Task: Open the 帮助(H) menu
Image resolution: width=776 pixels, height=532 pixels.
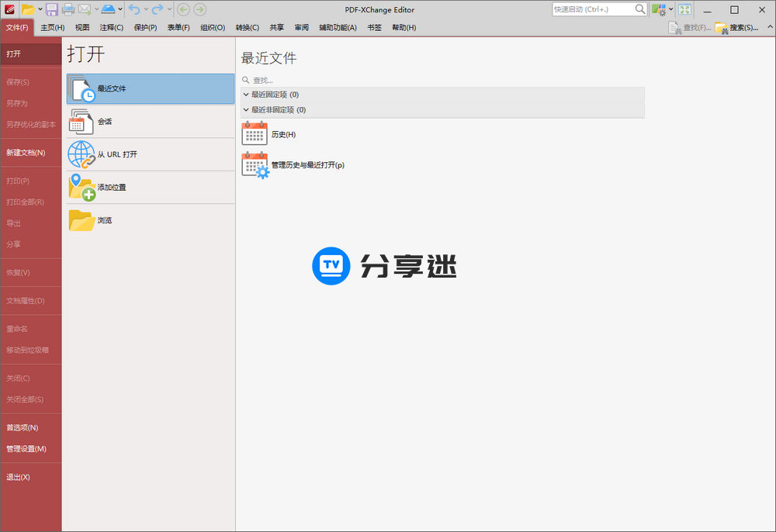Action: click(x=404, y=27)
